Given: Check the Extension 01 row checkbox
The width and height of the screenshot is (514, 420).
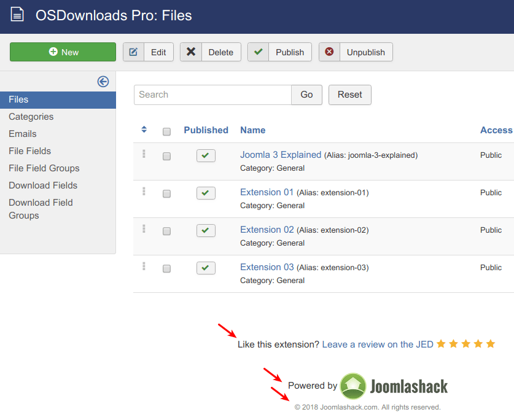Looking at the screenshot, I should point(166,194).
